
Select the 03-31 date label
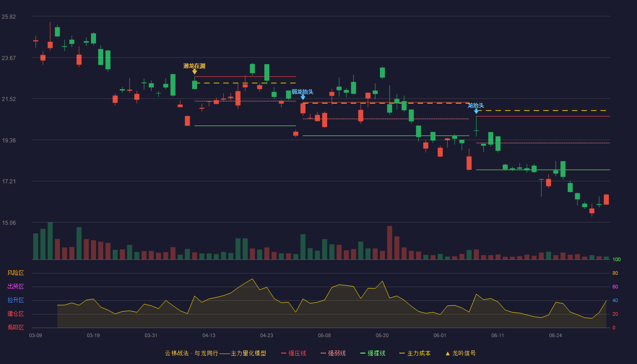point(151,335)
